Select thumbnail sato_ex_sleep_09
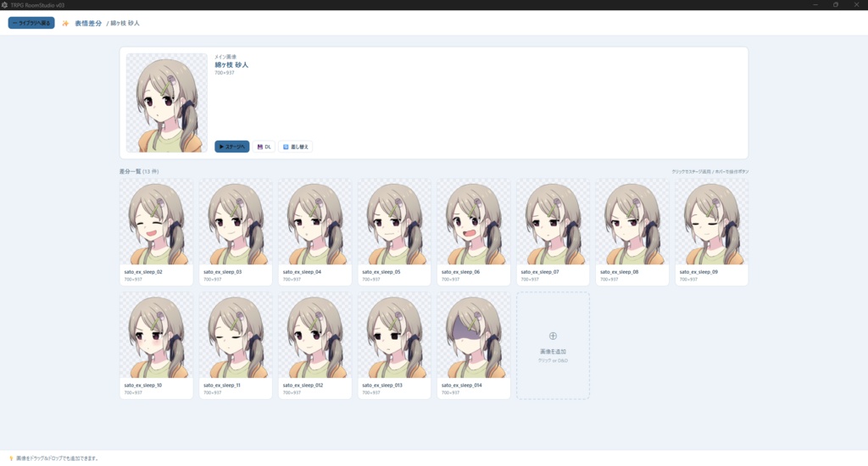 [711, 222]
